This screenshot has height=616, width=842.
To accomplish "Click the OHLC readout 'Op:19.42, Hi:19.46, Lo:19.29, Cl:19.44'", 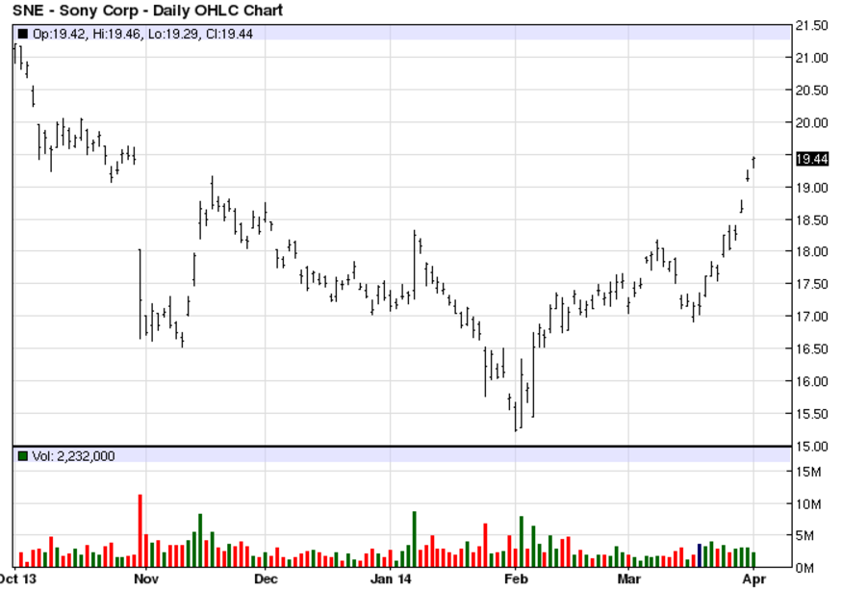I will tap(142, 34).
